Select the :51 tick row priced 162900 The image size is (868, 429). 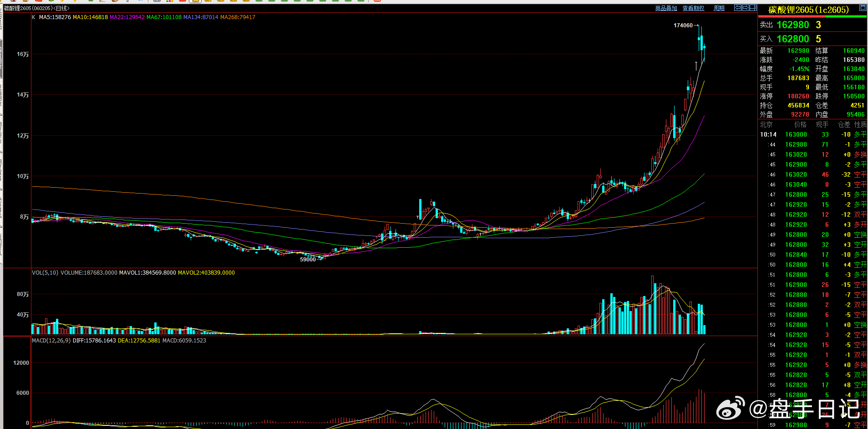[813, 285]
